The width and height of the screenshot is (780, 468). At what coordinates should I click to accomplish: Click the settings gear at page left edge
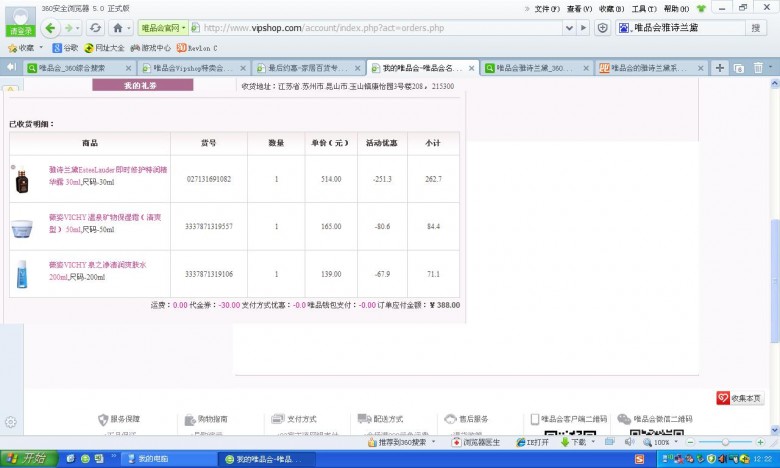(x=11, y=422)
